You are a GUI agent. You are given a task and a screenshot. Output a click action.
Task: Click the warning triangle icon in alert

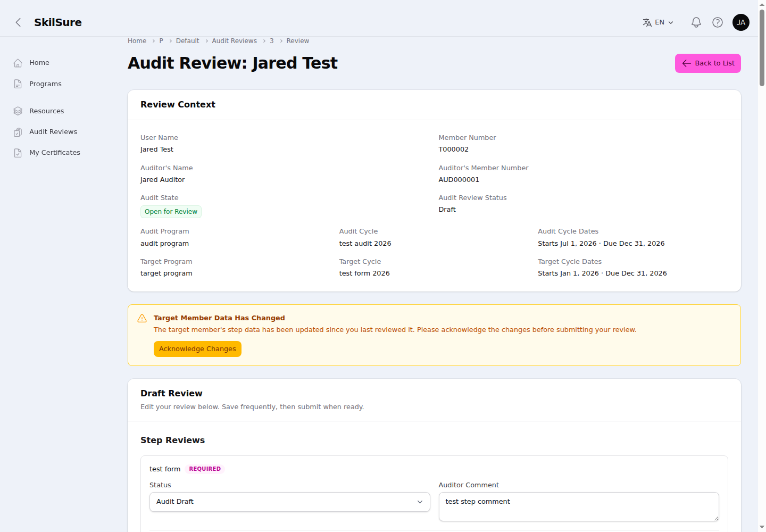pyautogui.click(x=142, y=318)
